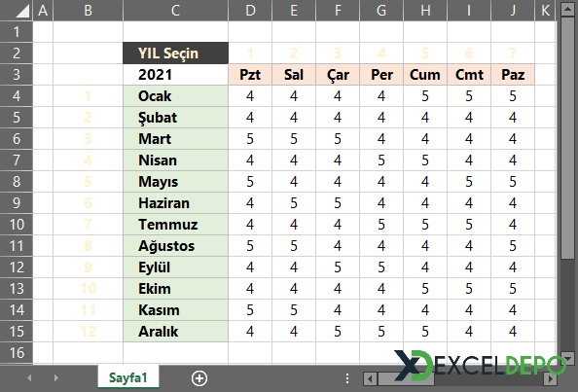Click the tab bar resize dots handle
This screenshot has height=392, width=578.
(347, 378)
